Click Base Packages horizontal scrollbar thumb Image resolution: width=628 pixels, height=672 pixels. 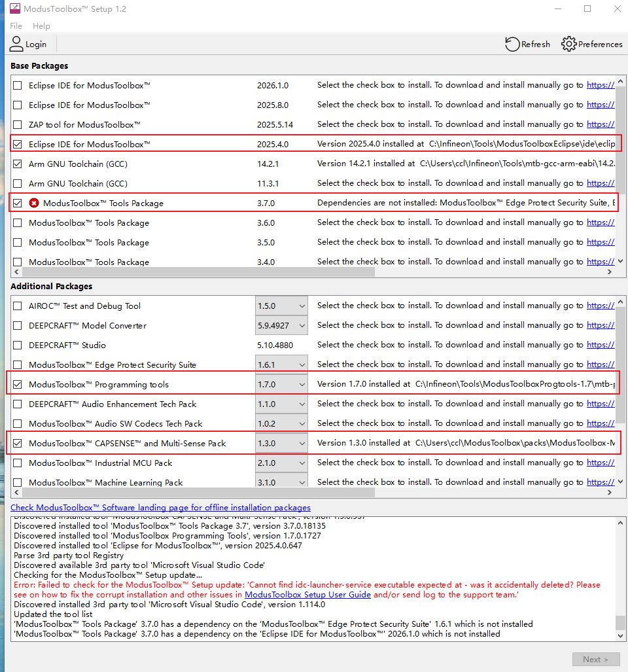198,272
